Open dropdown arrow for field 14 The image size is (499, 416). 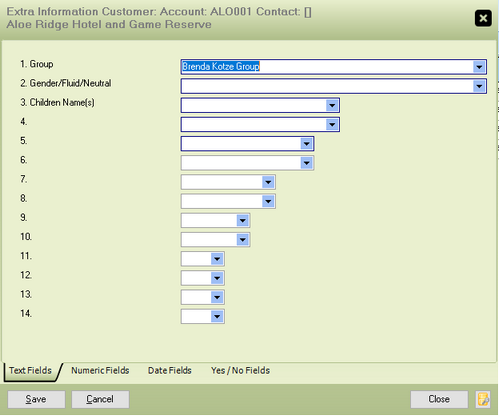[x=217, y=316]
